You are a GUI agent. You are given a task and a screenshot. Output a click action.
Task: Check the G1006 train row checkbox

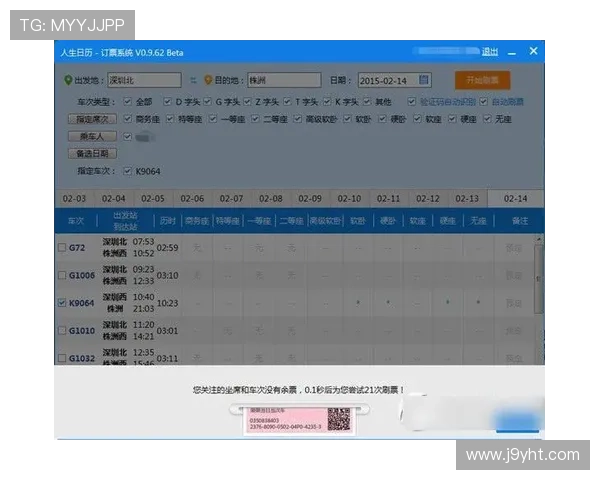62,275
